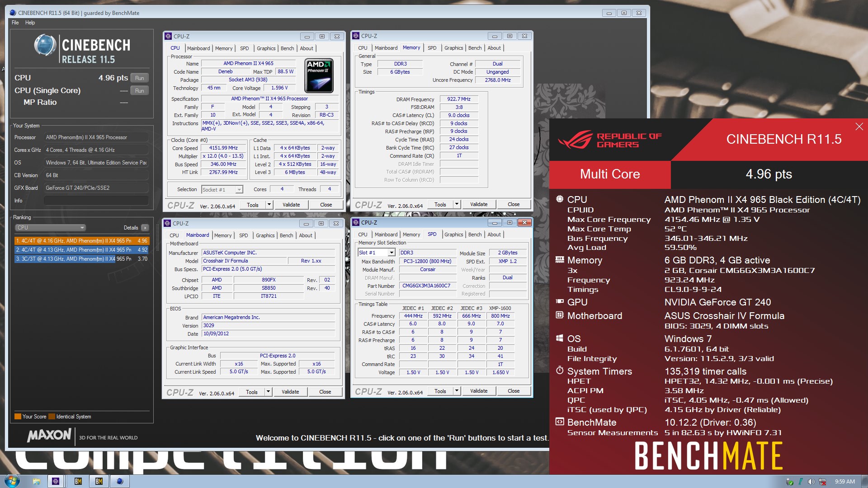Click the AMD Phenom II processor logo
This screenshot has height=488, width=868.
tap(319, 75)
